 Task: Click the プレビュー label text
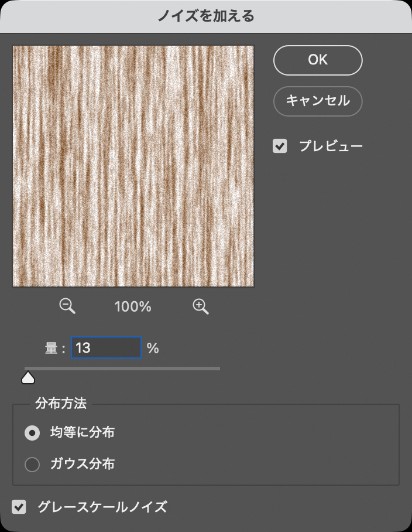pos(331,146)
